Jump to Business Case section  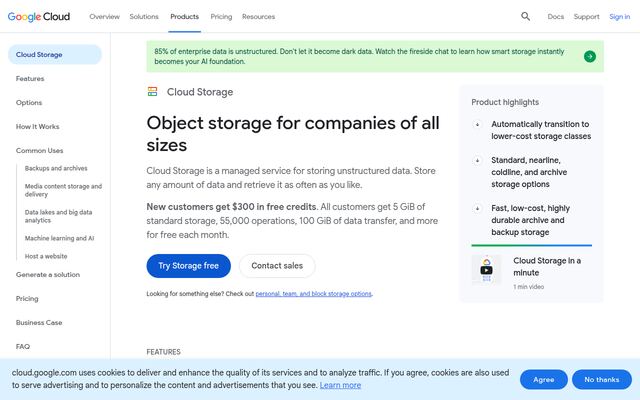39,322
